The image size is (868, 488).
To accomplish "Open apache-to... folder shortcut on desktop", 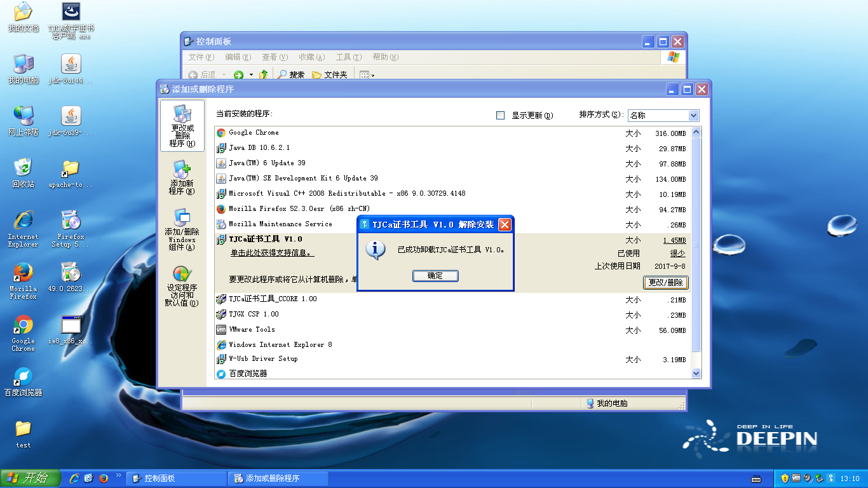I will (x=71, y=174).
